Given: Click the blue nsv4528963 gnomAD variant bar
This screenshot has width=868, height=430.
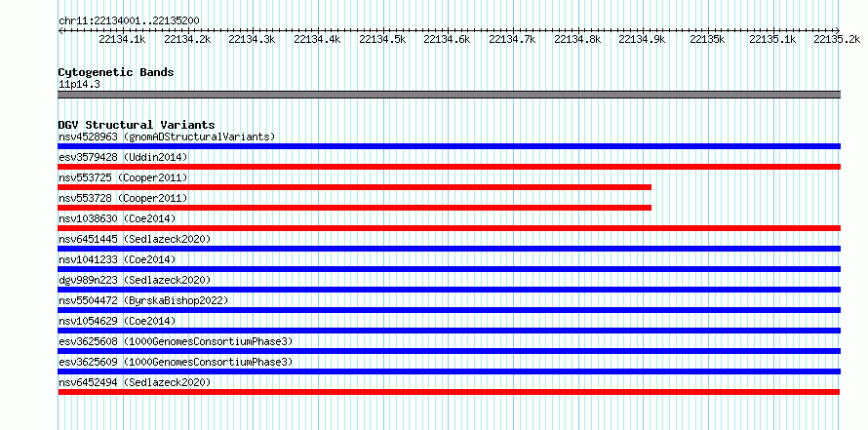Looking at the screenshot, I should pos(449,146).
